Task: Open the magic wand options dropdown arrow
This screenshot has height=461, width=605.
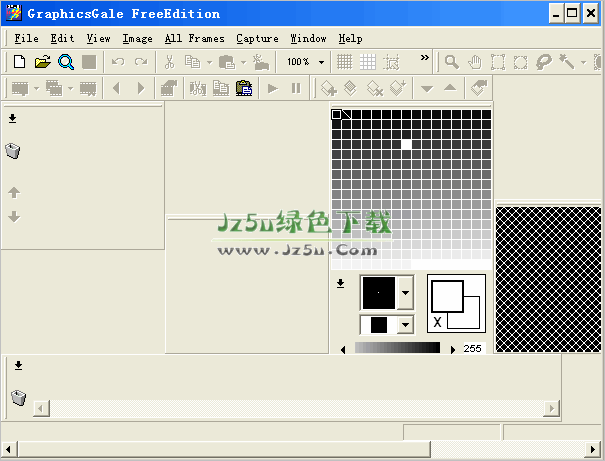Action: (x=583, y=62)
